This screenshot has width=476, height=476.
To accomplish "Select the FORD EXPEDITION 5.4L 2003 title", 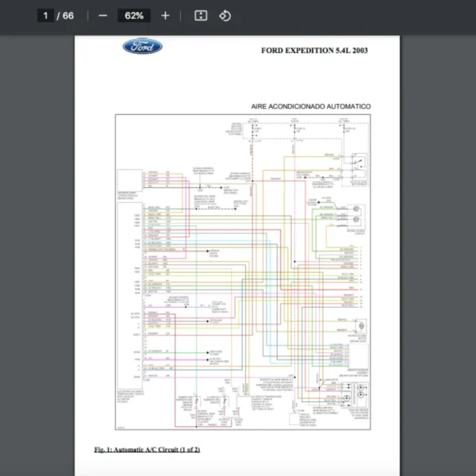I will (314, 51).
